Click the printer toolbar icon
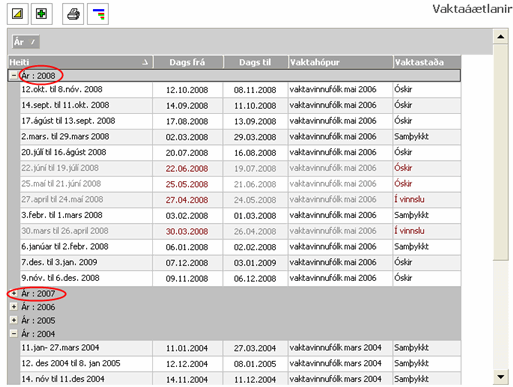The image size is (513, 387). point(73,14)
